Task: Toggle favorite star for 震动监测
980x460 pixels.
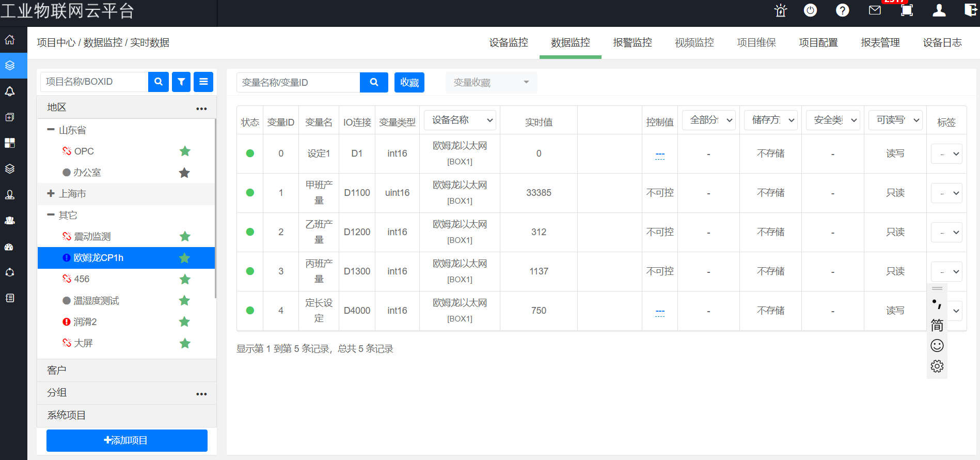Action: pyautogui.click(x=185, y=236)
